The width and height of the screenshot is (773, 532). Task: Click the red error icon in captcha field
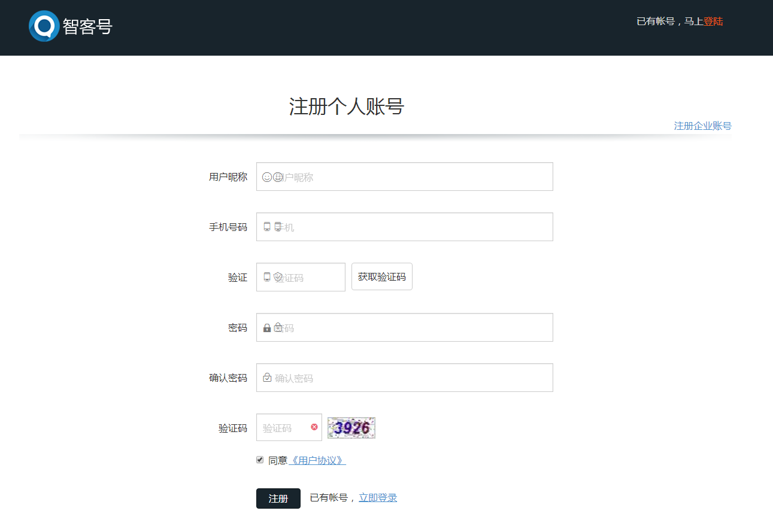pyautogui.click(x=314, y=427)
